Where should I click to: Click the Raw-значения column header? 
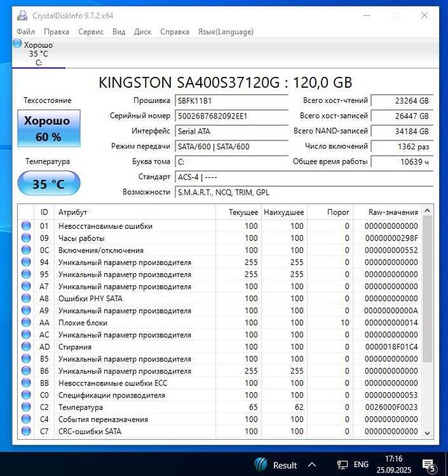[x=387, y=212]
